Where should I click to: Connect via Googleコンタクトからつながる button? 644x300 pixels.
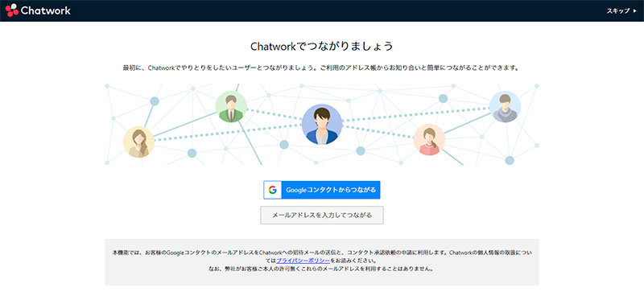click(x=321, y=190)
